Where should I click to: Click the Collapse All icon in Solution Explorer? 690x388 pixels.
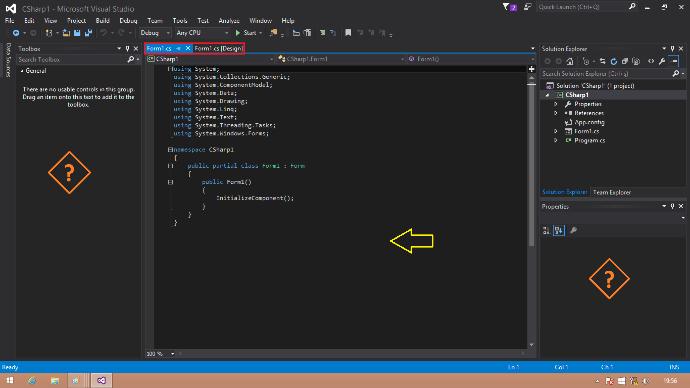click(624, 61)
